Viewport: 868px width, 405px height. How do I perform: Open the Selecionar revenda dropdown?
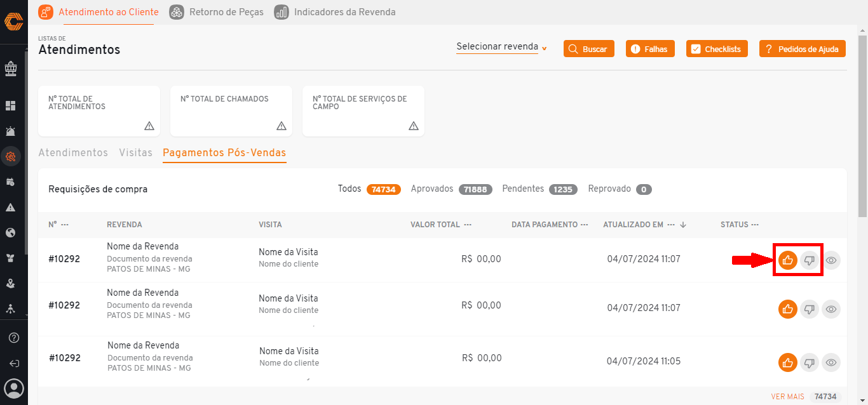click(501, 47)
